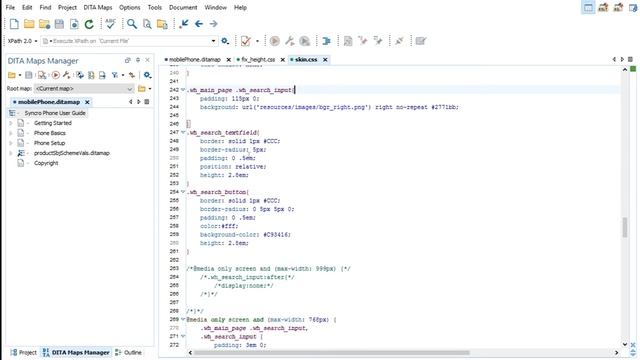Open the XPath expression history dropdown arrow

213,41
